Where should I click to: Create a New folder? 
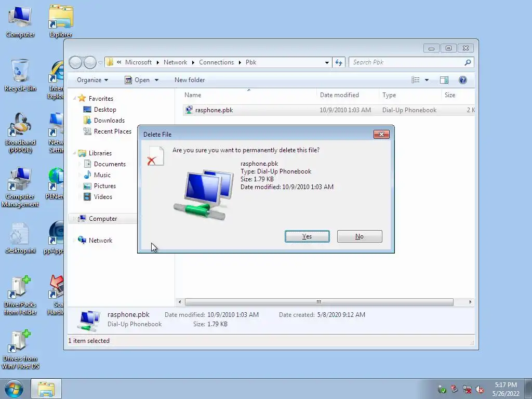(190, 80)
